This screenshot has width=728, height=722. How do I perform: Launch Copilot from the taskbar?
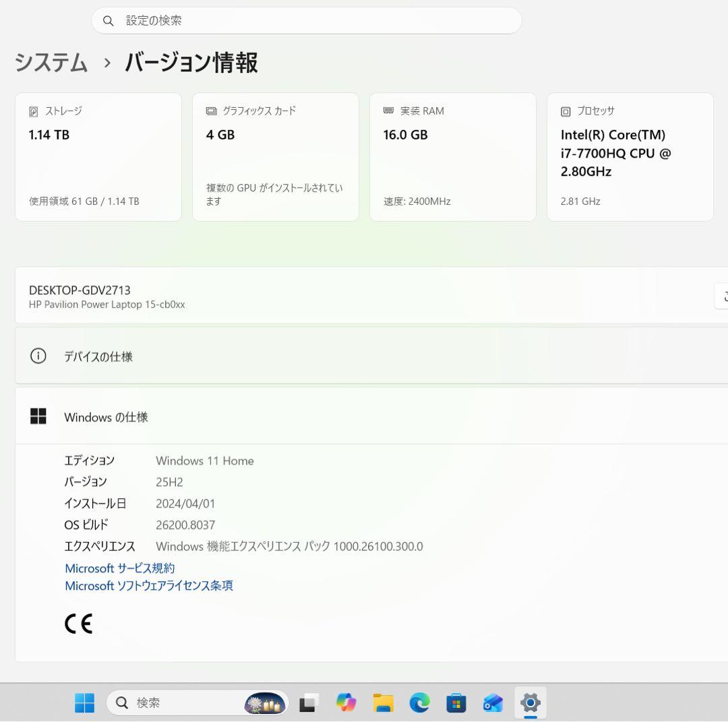pyautogui.click(x=346, y=703)
